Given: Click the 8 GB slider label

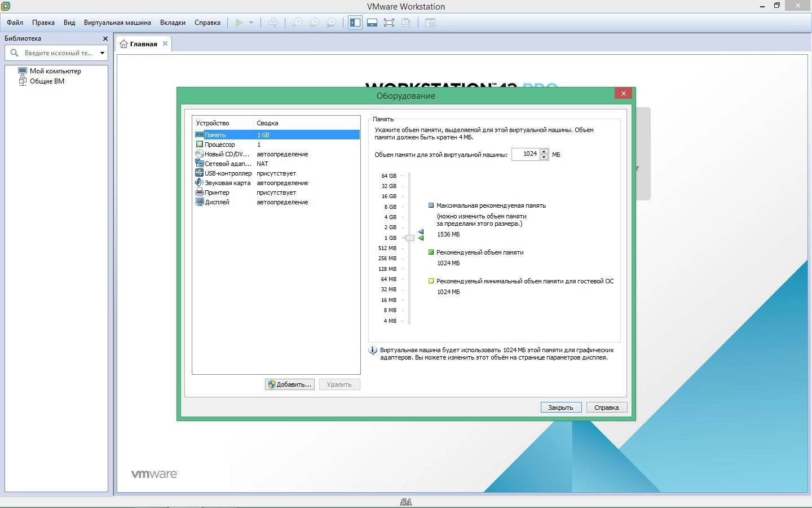Looking at the screenshot, I should click(390, 207).
